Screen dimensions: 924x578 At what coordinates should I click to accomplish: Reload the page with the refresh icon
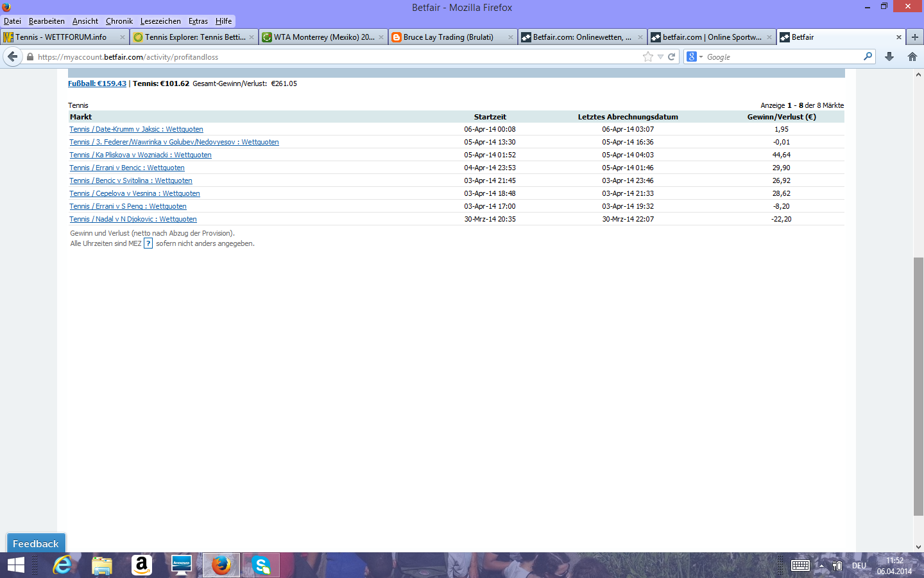(x=672, y=57)
